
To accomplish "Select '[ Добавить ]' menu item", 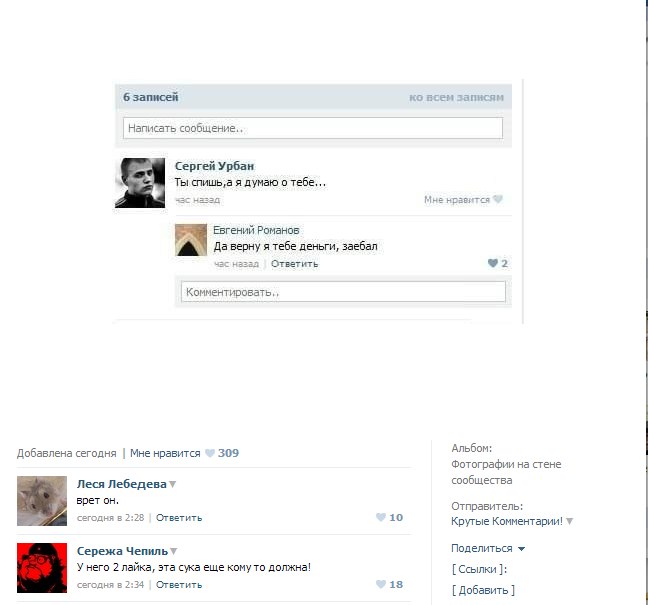I will click(x=483, y=590).
